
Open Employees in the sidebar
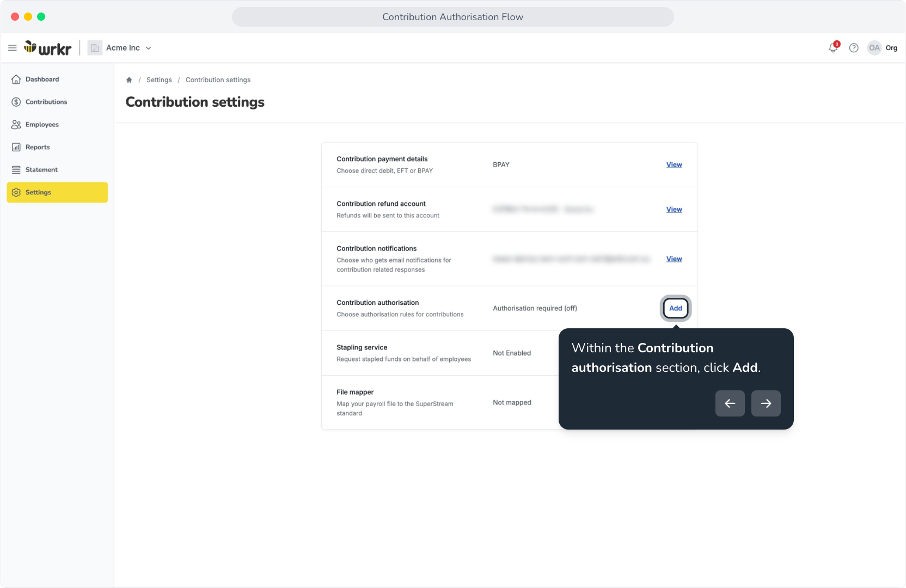click(x=57, y=125)
